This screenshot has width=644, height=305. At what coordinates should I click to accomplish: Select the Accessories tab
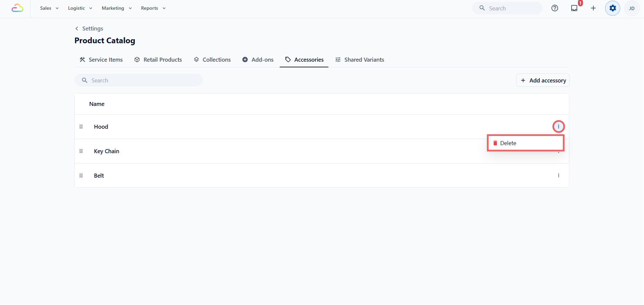pyautogui.click(x=304, y=60)
